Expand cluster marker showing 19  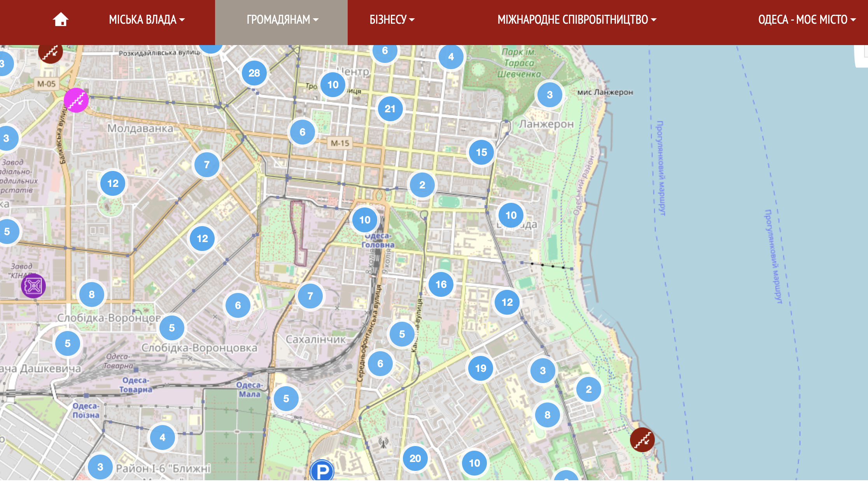(480, 368)
